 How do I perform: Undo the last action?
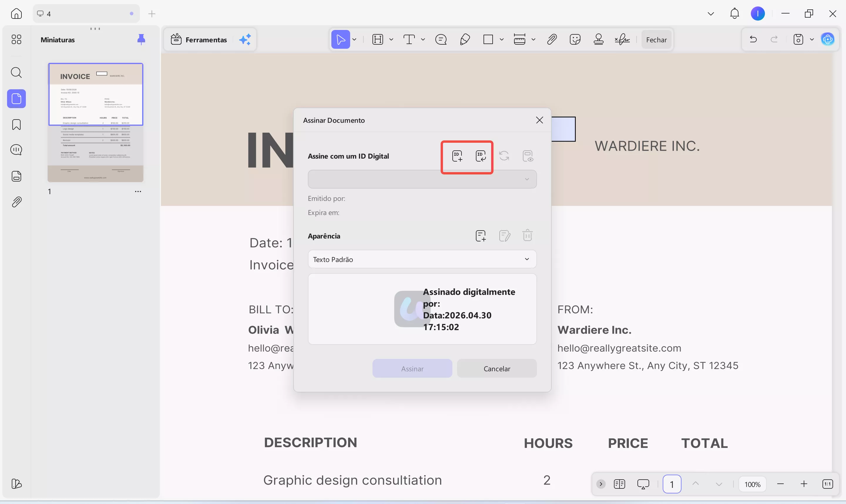(753, 39)
